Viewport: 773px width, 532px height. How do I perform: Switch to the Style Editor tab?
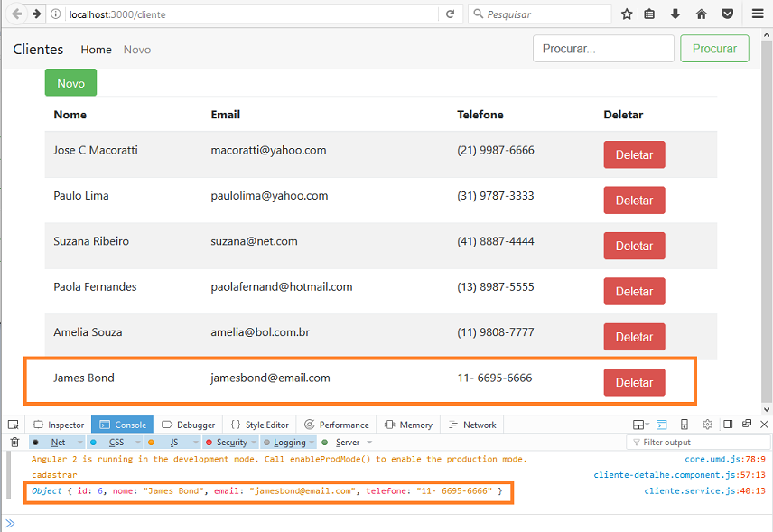click(259, 425)
